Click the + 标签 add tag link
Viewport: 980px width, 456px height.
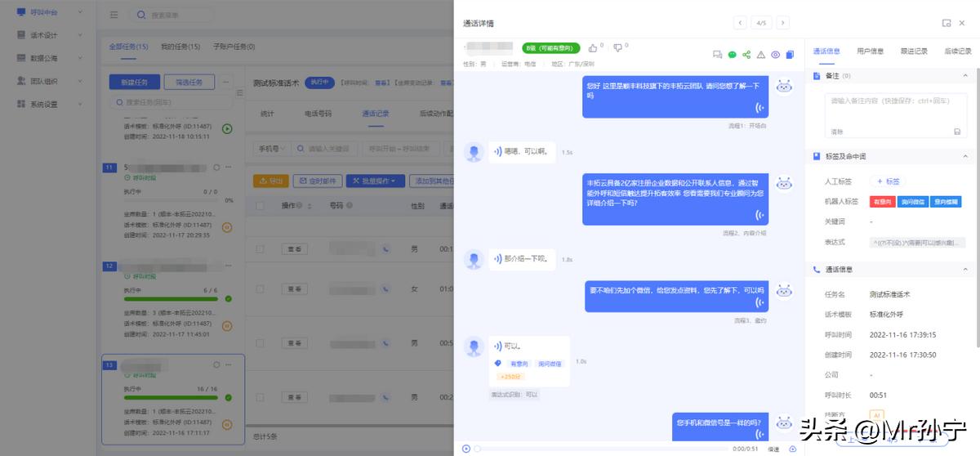(x=888, y=181)
